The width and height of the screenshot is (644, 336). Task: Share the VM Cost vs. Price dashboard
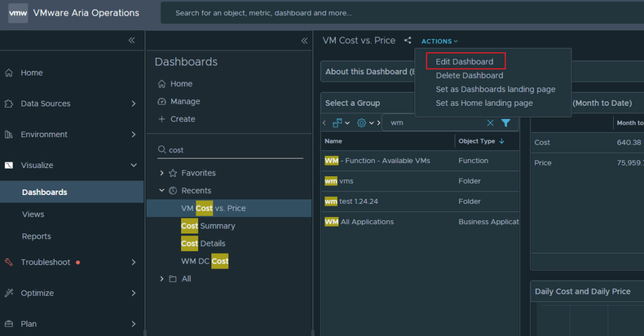408,40
